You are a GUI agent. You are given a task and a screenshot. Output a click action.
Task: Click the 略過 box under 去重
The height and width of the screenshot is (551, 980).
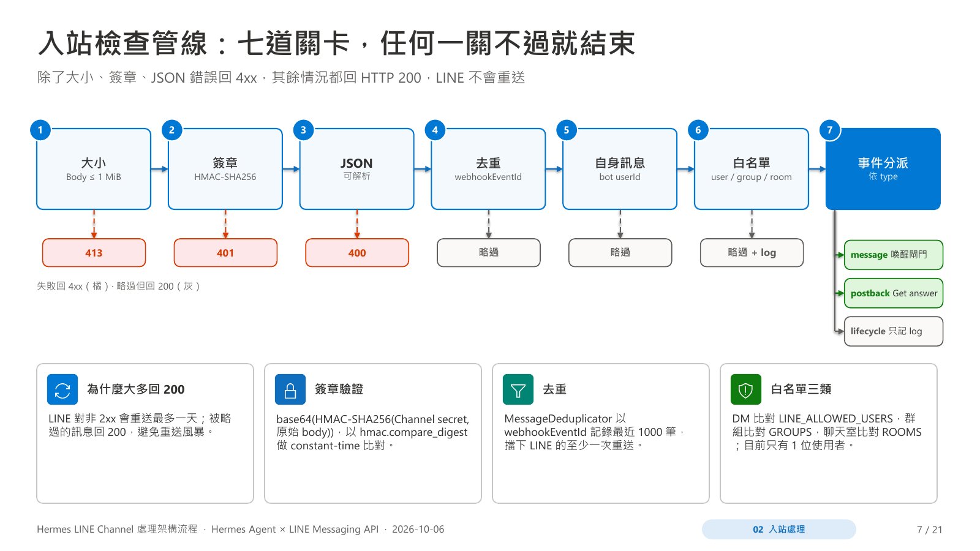[489, 253]
